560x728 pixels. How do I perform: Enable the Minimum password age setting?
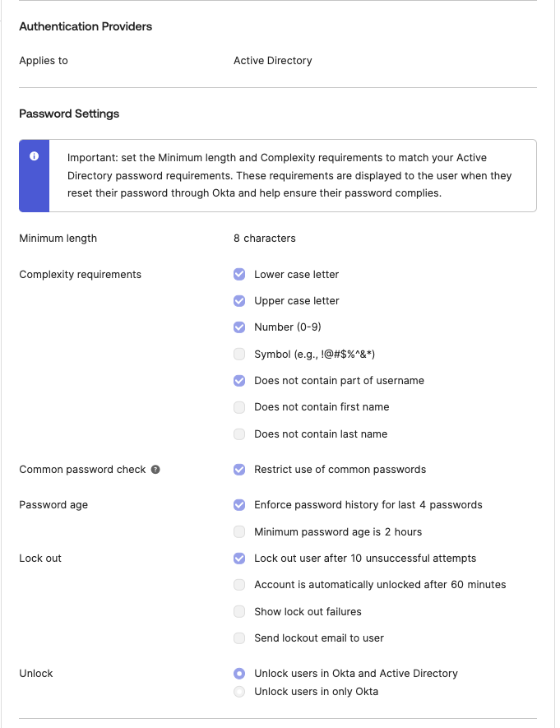(x=238, y=531)
